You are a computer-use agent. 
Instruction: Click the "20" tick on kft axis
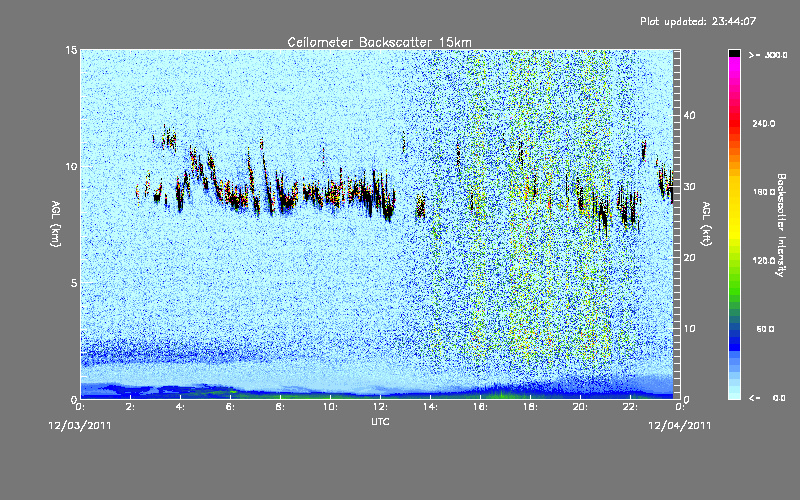click(689, 258)
